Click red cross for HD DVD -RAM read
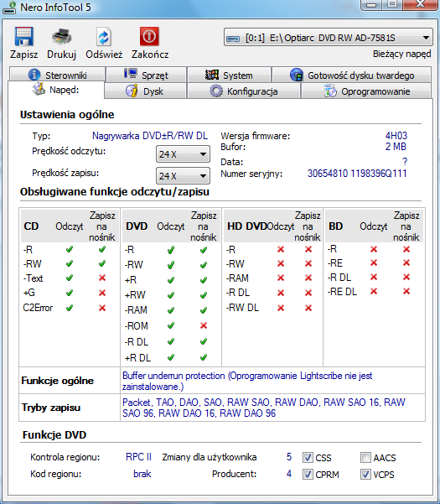The image size is (440, 504). pos(281,278)
